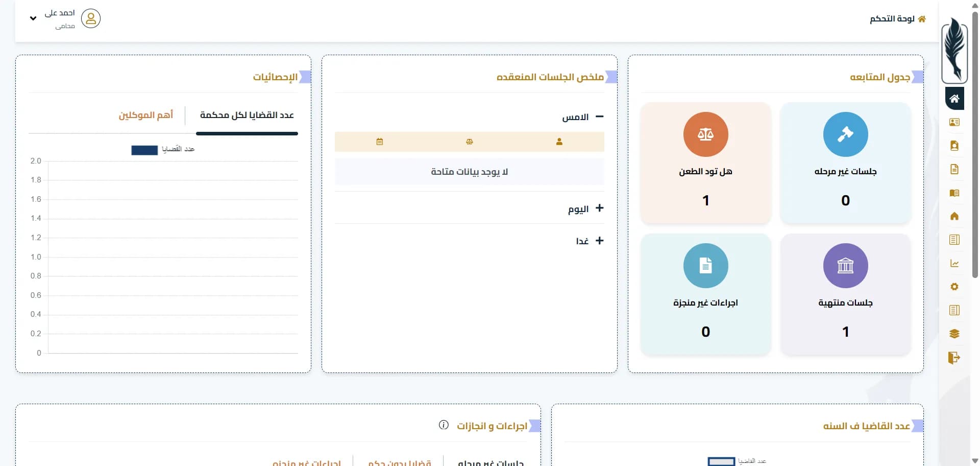Toggle the legend swatch in عدد القاضايا ف السنه
Screen dimensions: 980x466
pyautogui.click(x=721, y=461)
